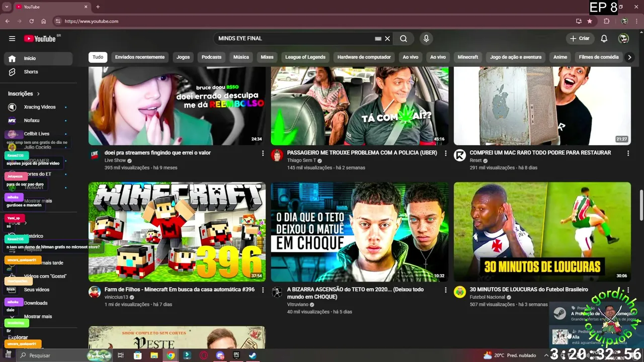Open Steam from the taskbar
This screenshot has height=362, width=644.
pos(253,355)
